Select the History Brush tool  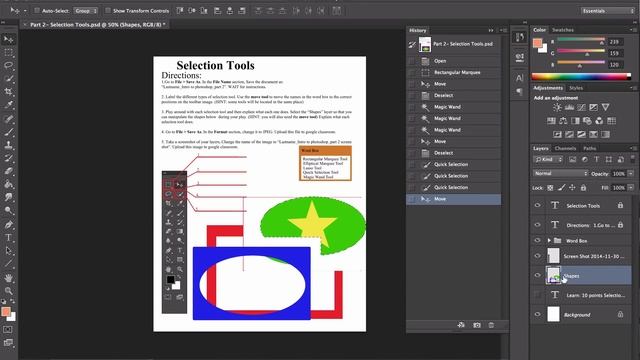coord(8,158)
